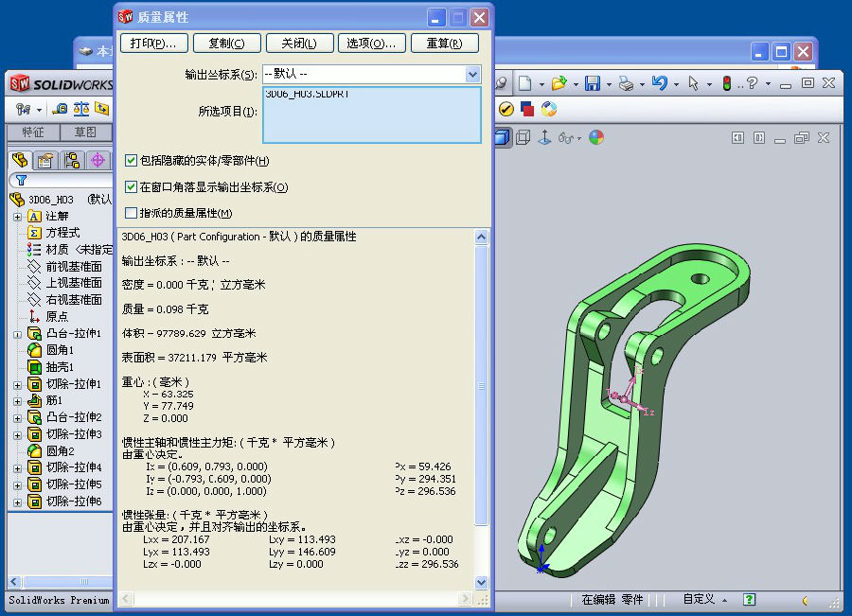Viewport: 852px width, 616px height.
Task: Click the Rebuild traffic light icon
Action: coord(727,83)
